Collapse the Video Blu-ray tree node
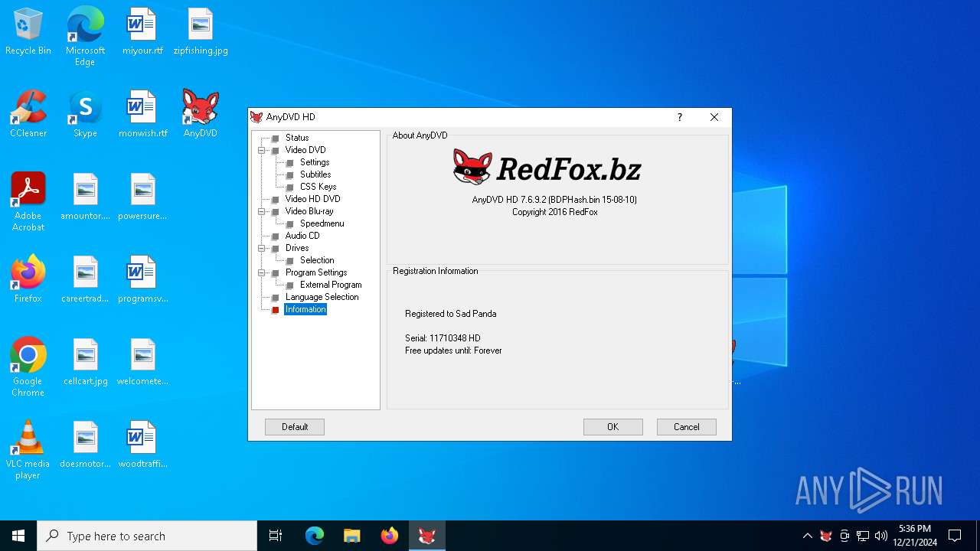 point(262,211)
